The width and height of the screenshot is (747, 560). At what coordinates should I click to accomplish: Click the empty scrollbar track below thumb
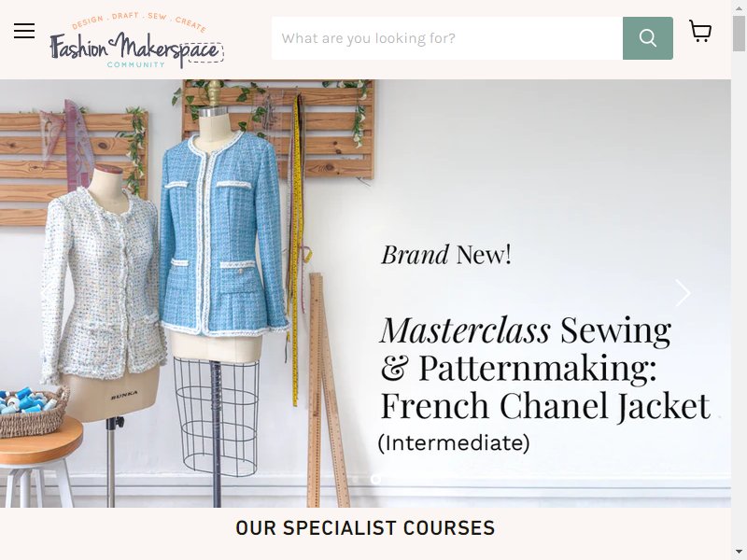click(x=739, y=295)
